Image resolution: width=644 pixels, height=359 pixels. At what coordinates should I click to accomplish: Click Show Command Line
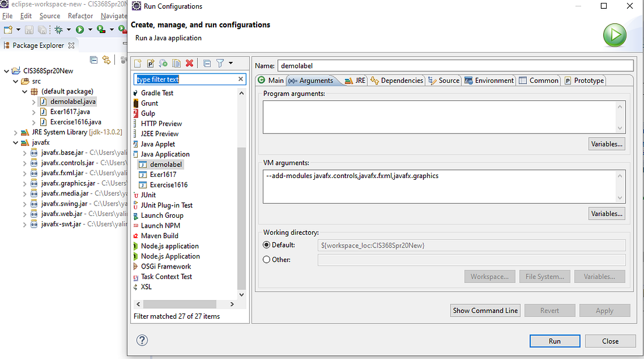pyautogui.click(x=485, y=310)
